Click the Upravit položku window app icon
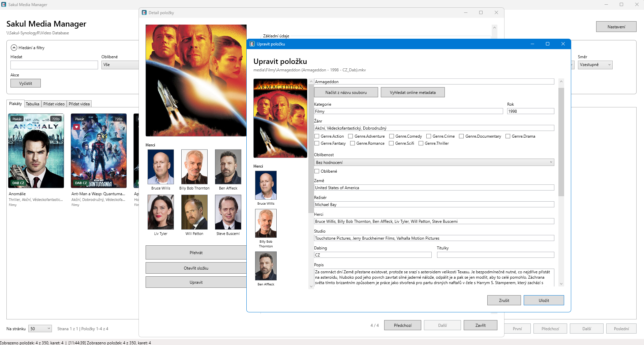This screenshot has height=345, width=644. pyautogui.click(x=252, y=44)
